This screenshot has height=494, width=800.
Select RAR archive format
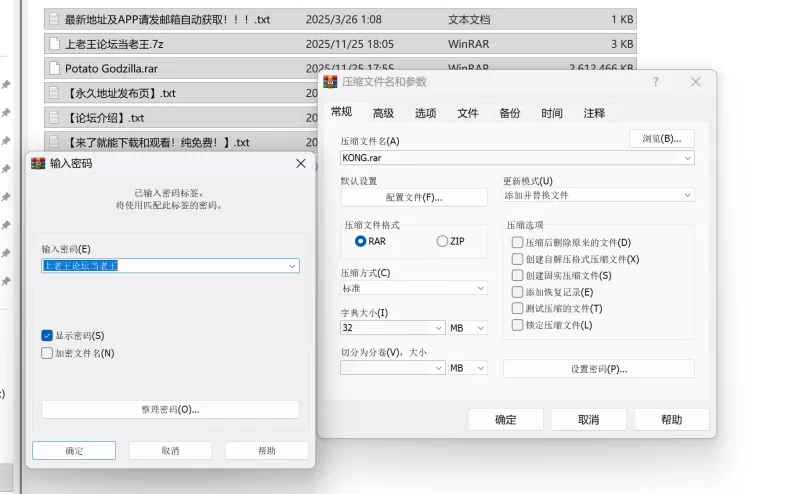click(360, 241)
